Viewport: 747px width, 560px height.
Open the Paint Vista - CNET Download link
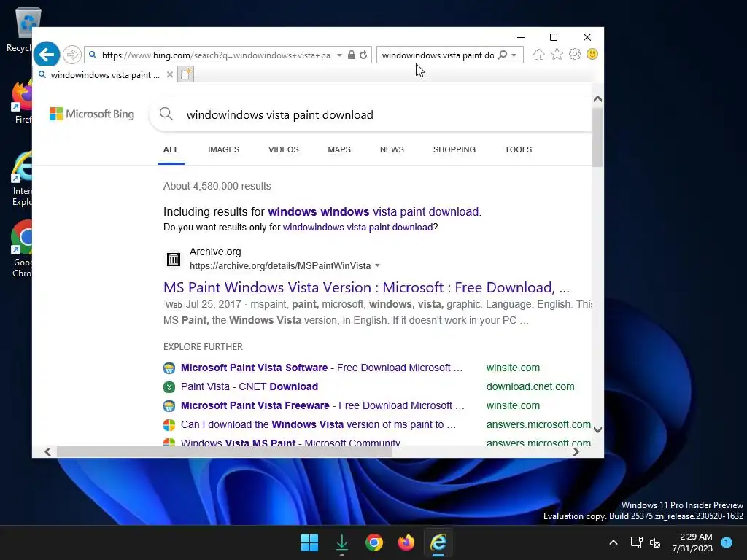pos(249,386)
